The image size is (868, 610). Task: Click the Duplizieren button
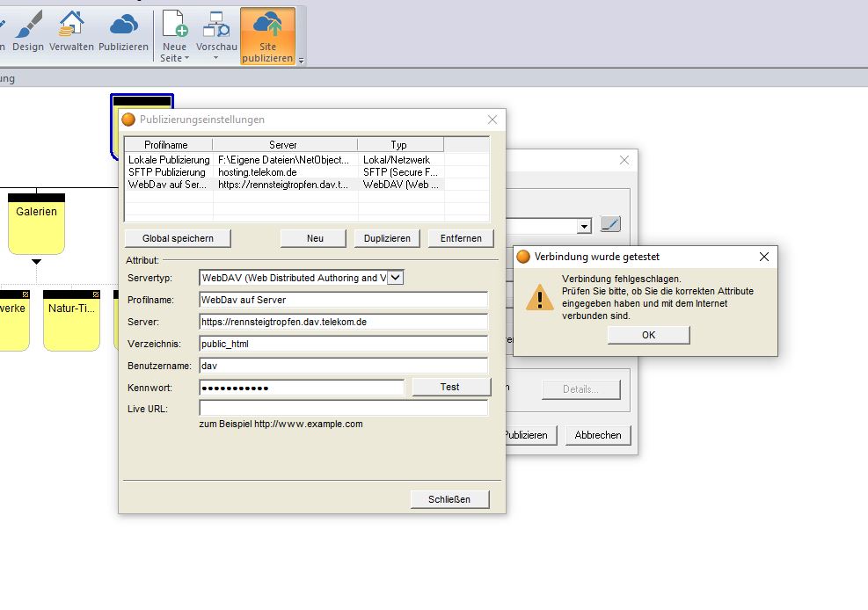point(387,238)
